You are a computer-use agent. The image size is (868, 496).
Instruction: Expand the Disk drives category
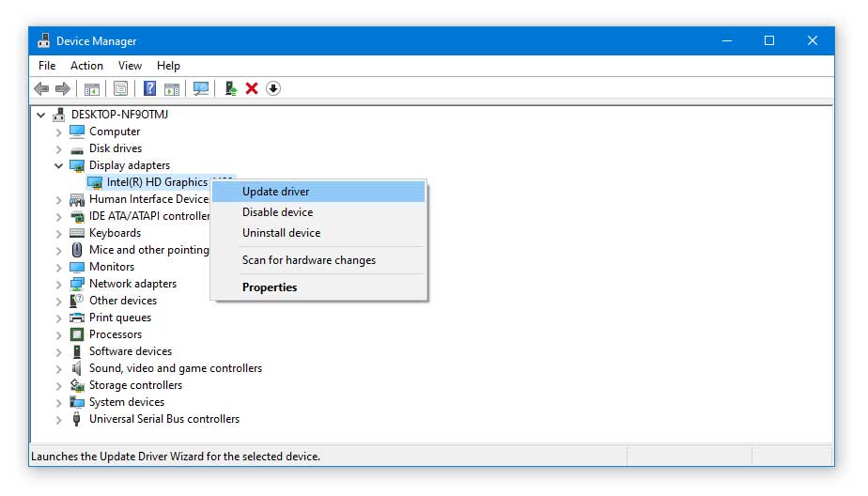point(58,149)
